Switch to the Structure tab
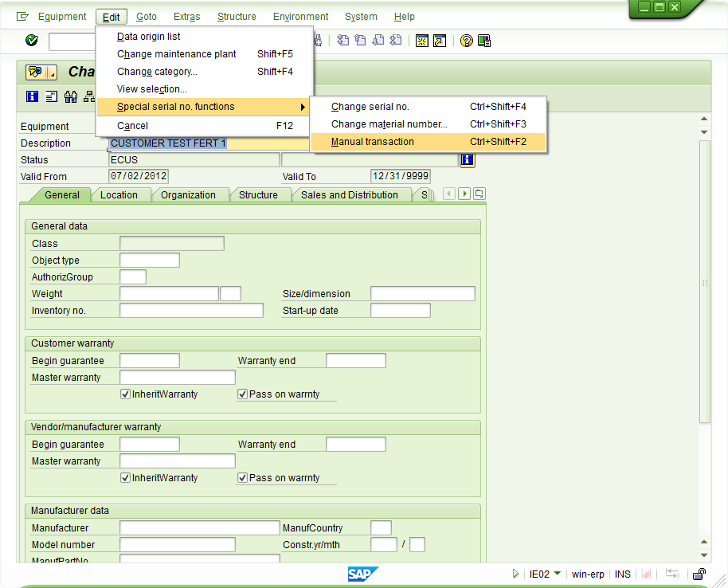This screenshot has width=728, height=588. coord(258,195)
